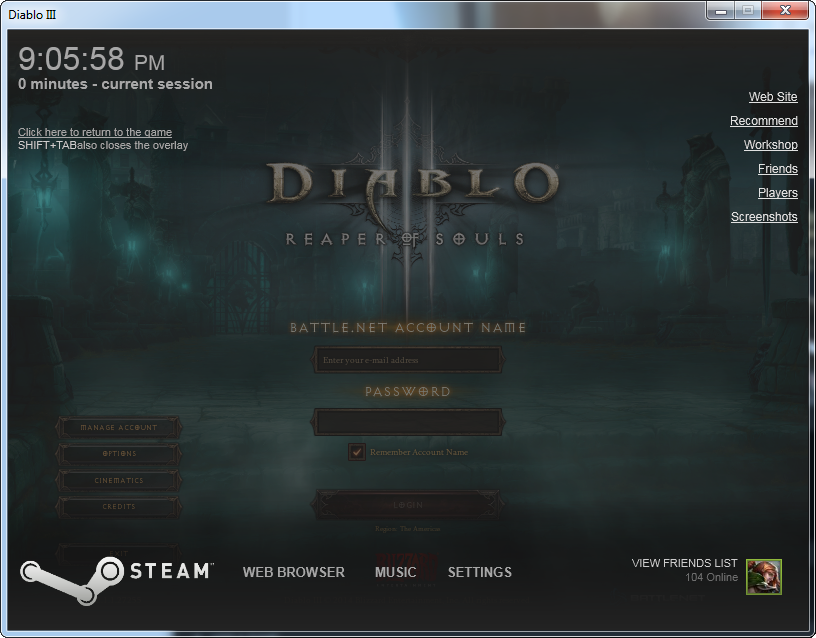Close the Diablo III window
Viewport: 816px width, 638px height.
point(785,10)
